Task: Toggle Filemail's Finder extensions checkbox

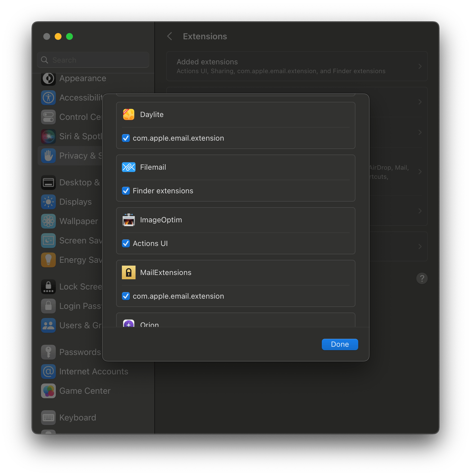Action: tap(126, 191)
